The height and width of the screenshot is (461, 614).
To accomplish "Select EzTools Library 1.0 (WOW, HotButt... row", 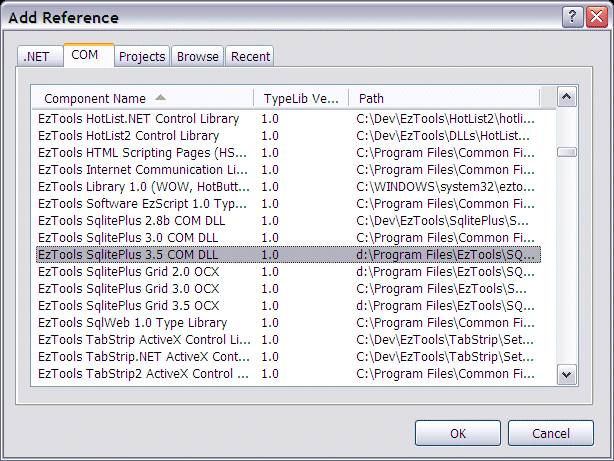I will pyautogui.click(x=288, y=187).
